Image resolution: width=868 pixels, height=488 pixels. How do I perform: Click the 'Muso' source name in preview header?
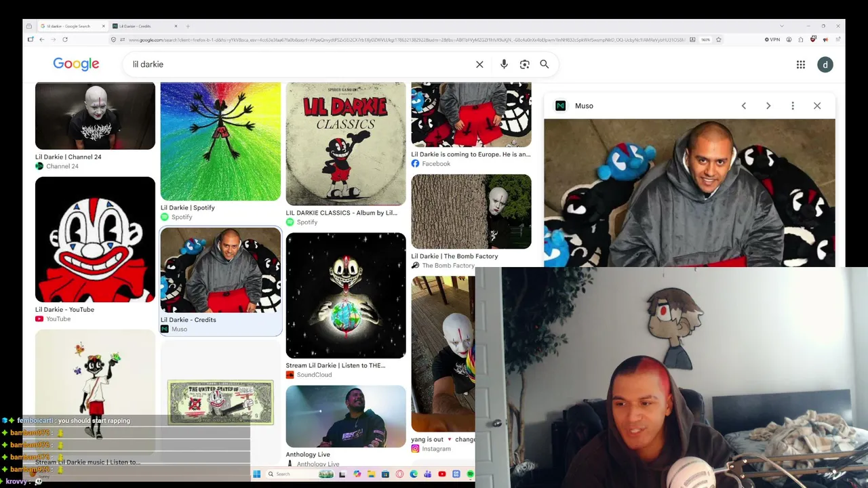tap(584, 106)
